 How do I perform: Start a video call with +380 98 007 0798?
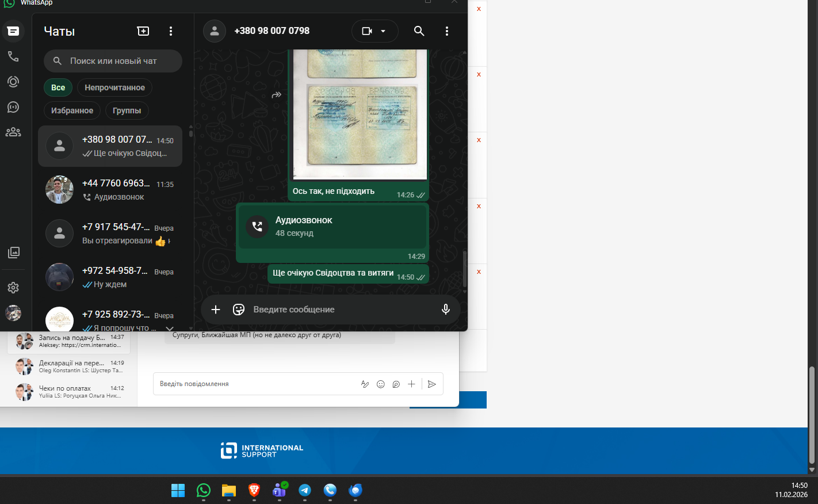pos(367,31)
